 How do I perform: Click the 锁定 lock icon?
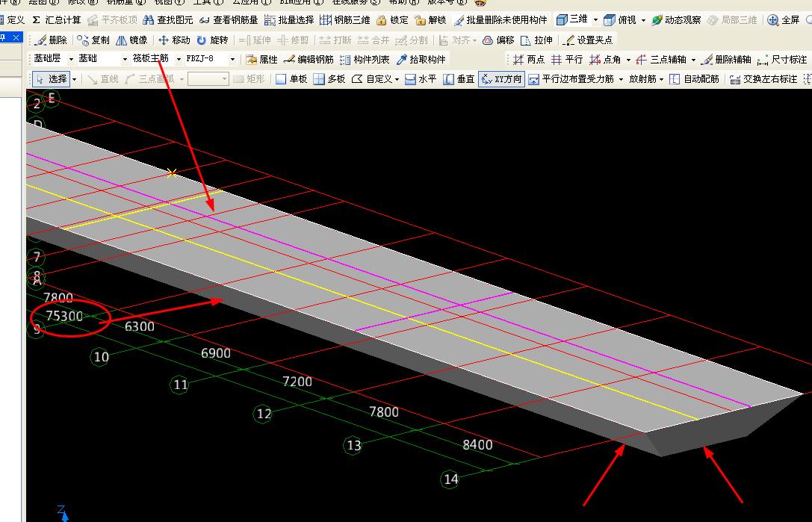click(x=382, y=20)
